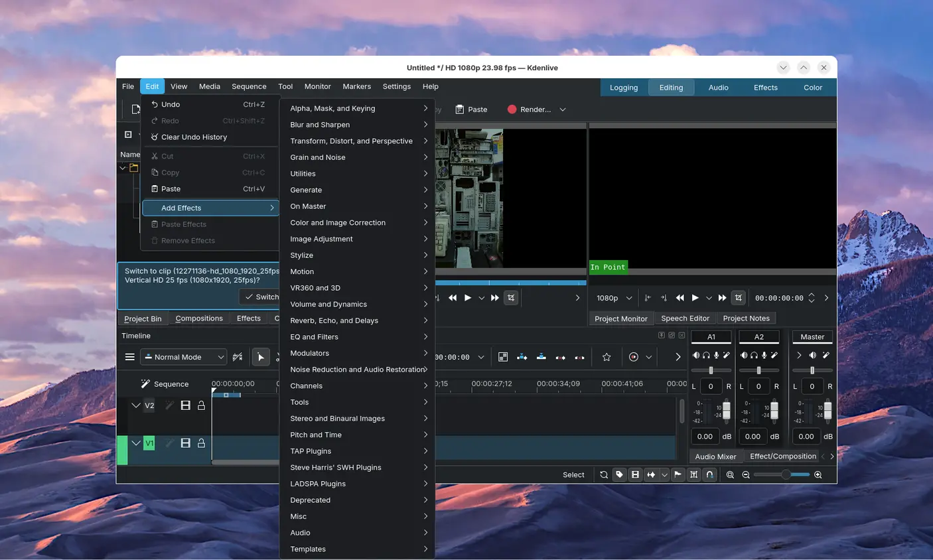Viewport: 933px width, 560px height.
Task: Adjust the A1 channel volume fader
Action: [727, 409]
